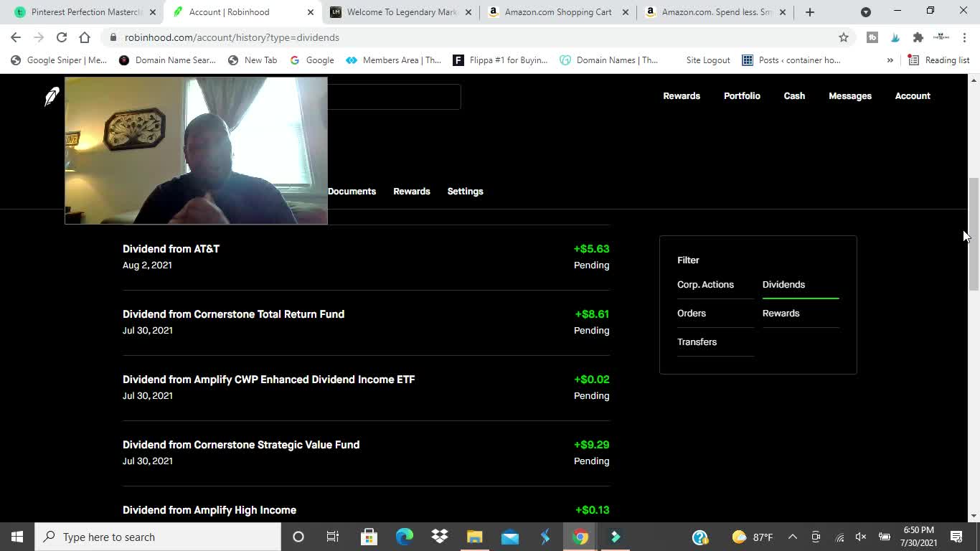Screen dimensions: 980x551
Task: Open Dividend from Cornerstone Strategic Value Fund
Action: [366, 453]
